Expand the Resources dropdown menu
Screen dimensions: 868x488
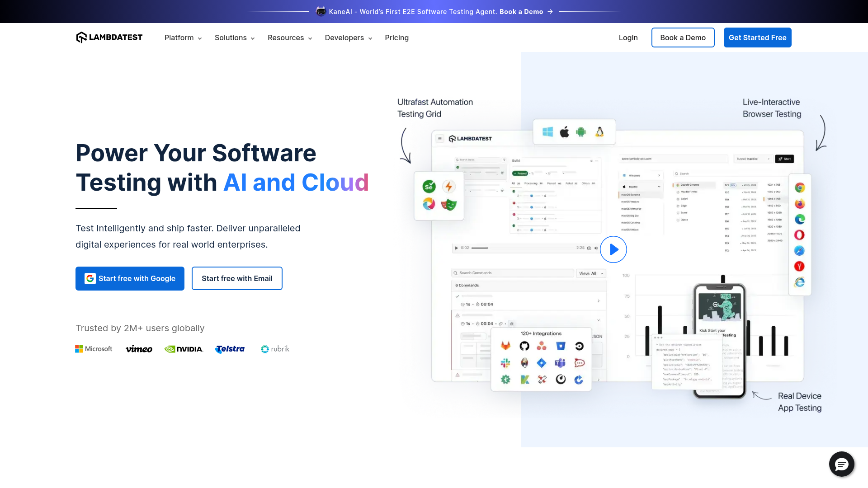(x=290, y=38)
